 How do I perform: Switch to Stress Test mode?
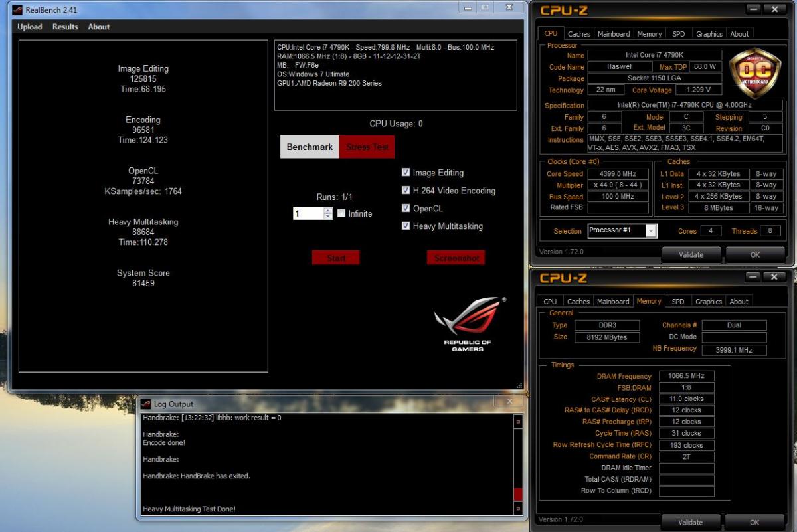[367, 147]
